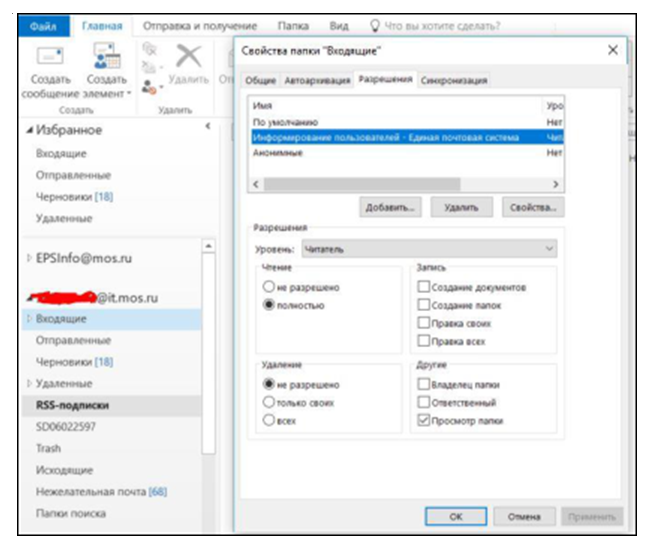The image size is (646, 543).
Task: Collapse the folder pane with arrow icon
Action: pyautogui.click(x=207, y=126)
